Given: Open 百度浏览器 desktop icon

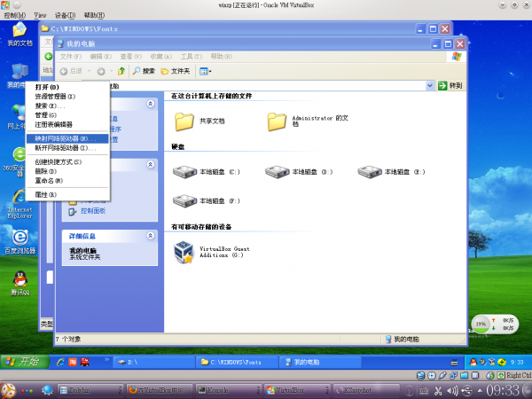Looking at the screenshot, I should point(20,241).
